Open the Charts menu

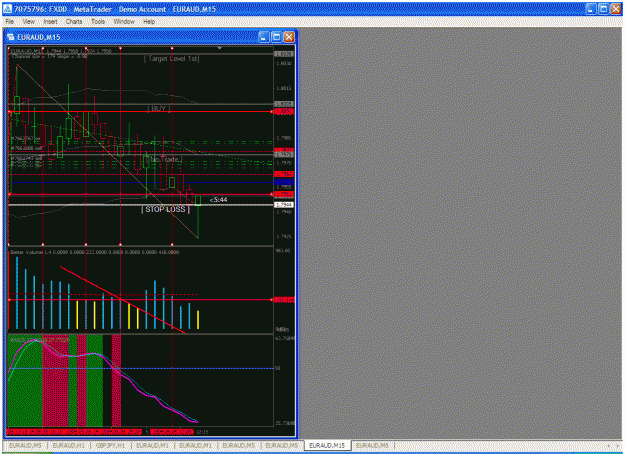coord(74,22)
